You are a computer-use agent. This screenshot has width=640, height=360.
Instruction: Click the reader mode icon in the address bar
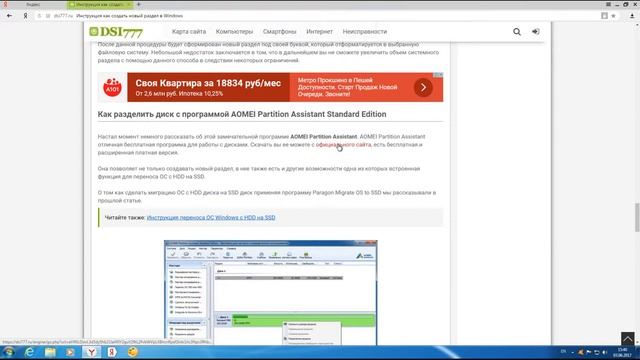(604, 16)
